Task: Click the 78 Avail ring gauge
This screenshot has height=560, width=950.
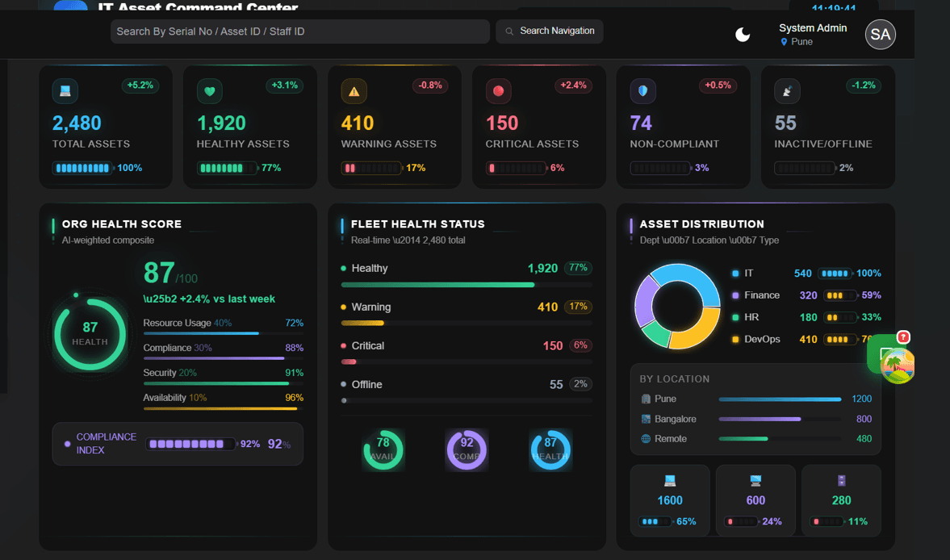Action: (383, 449)
